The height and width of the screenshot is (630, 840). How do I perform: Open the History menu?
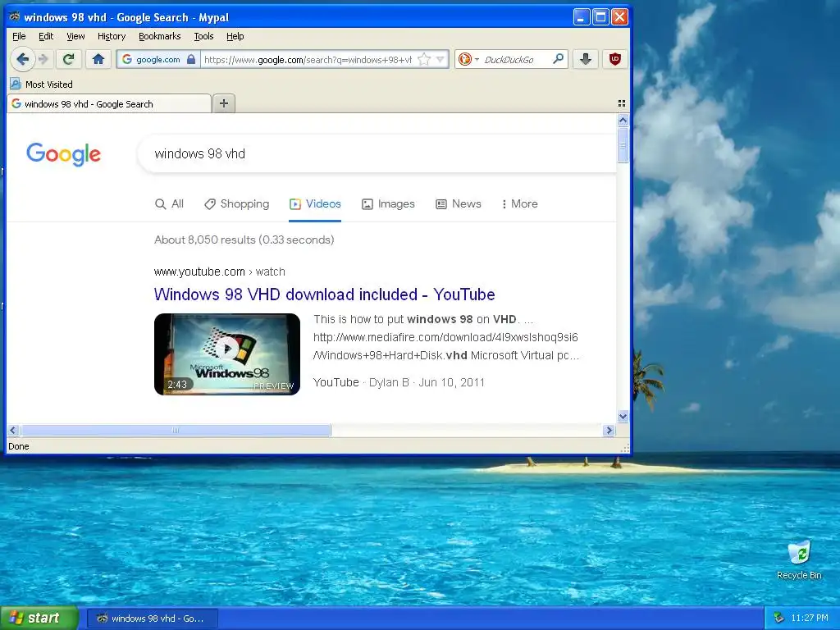pyautogui.click(x=112, y=36)
